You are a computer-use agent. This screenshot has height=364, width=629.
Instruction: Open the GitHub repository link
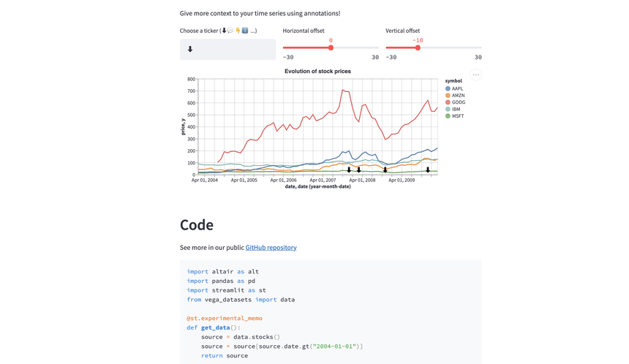click(x=271, y=248)
